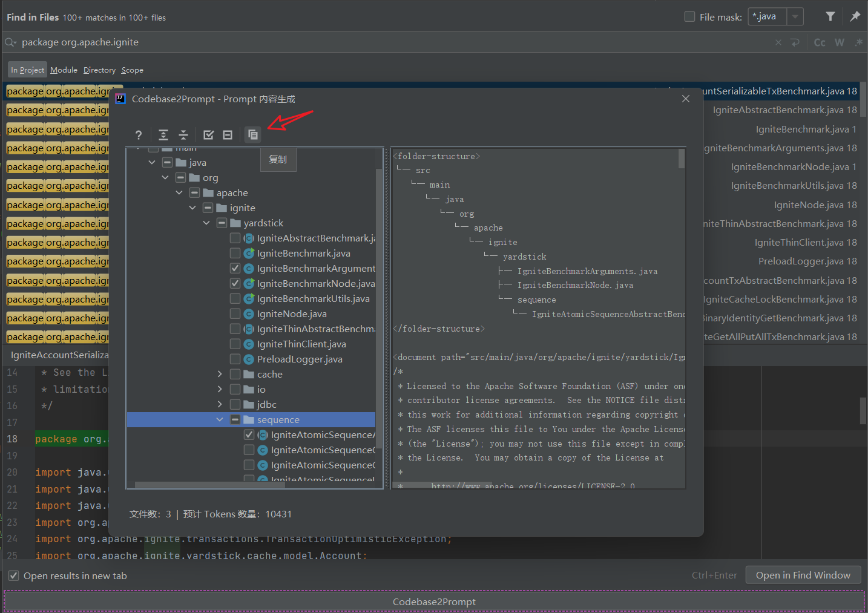Toggle match case Cc option
This screenshot has width=868, height=613.
(x=820, y=42)
